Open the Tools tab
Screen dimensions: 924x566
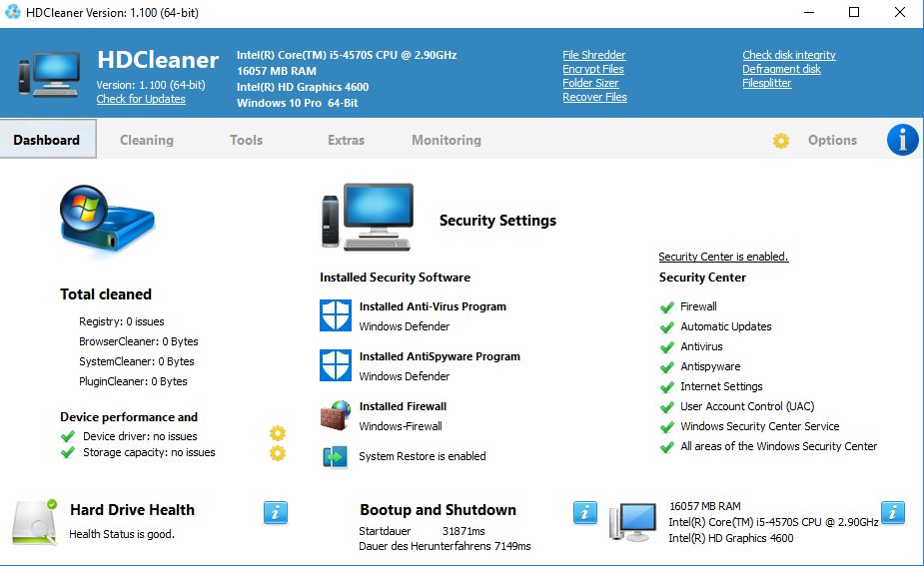pyautogui.click(x=247, y=140)
